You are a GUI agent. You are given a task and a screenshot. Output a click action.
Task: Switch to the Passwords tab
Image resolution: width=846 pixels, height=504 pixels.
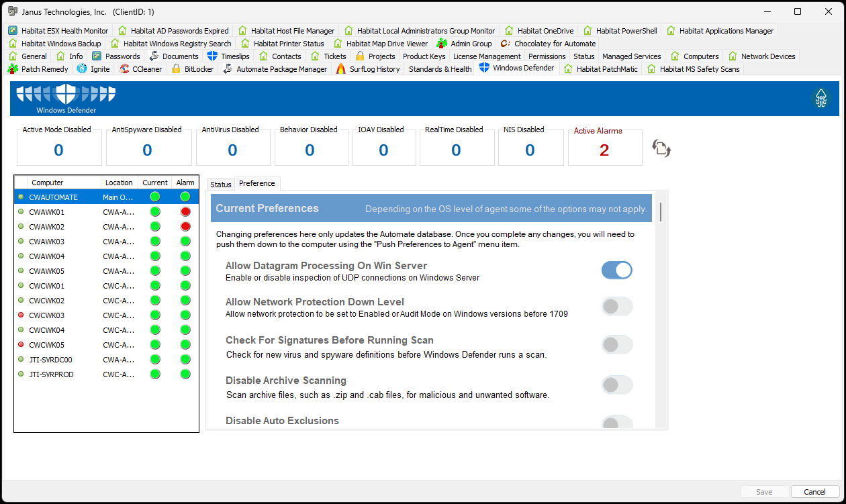(x=116, y=56)
